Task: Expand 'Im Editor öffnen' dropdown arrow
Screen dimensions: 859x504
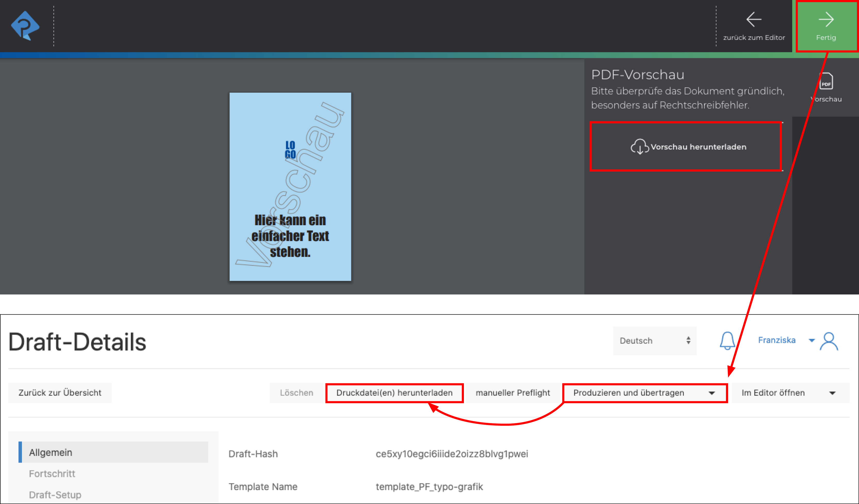Action: 832,393
